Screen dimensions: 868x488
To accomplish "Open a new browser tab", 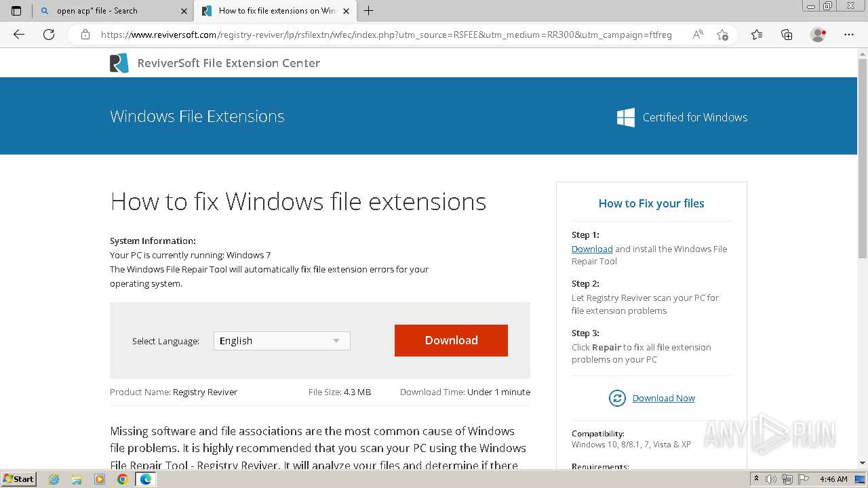I will pos(368,11).
